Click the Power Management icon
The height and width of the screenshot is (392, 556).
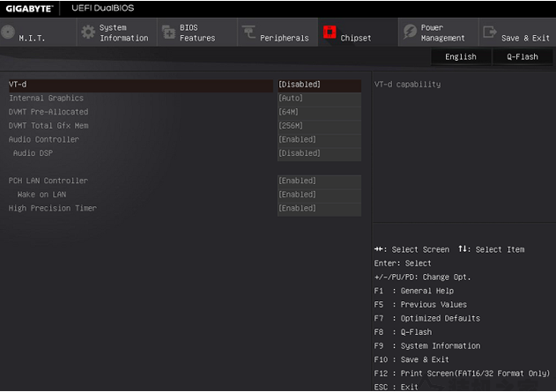click(410, 33)
